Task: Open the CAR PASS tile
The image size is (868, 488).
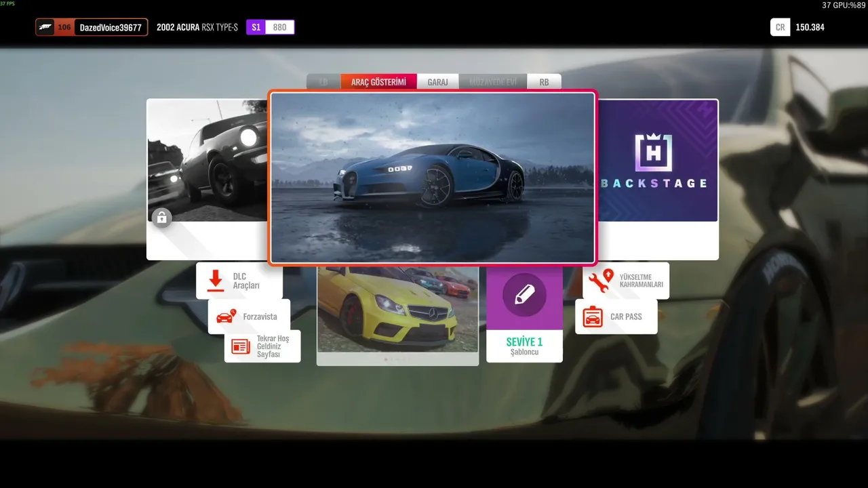Action: point(616,317)
